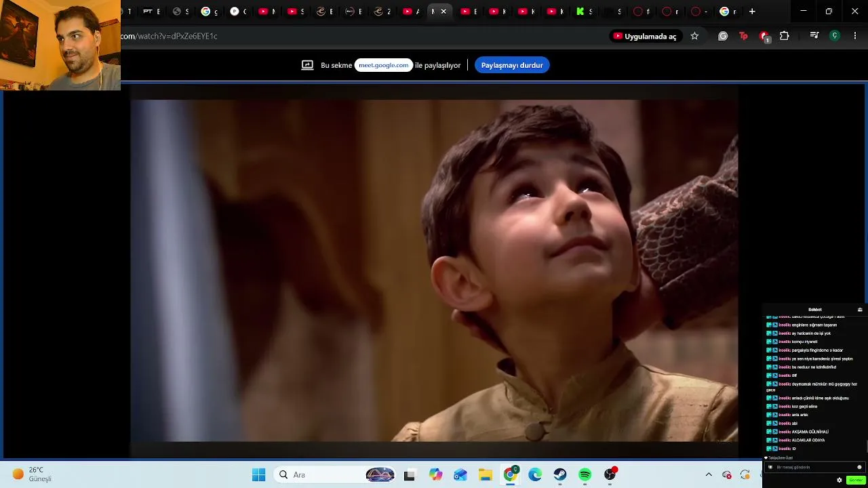The image size is (868, 488).
Task: Show hidden system tray icons
Action: [x=709, y=475]
